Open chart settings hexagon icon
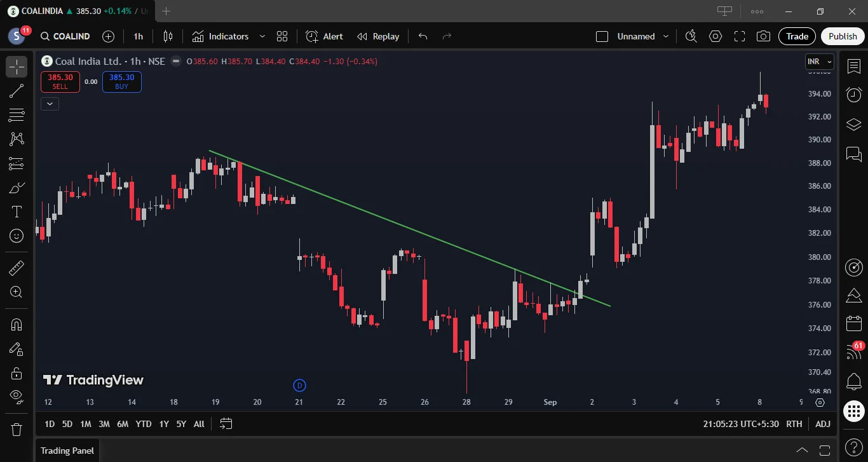This screenshot has height=462, width=868. [715, 36]
